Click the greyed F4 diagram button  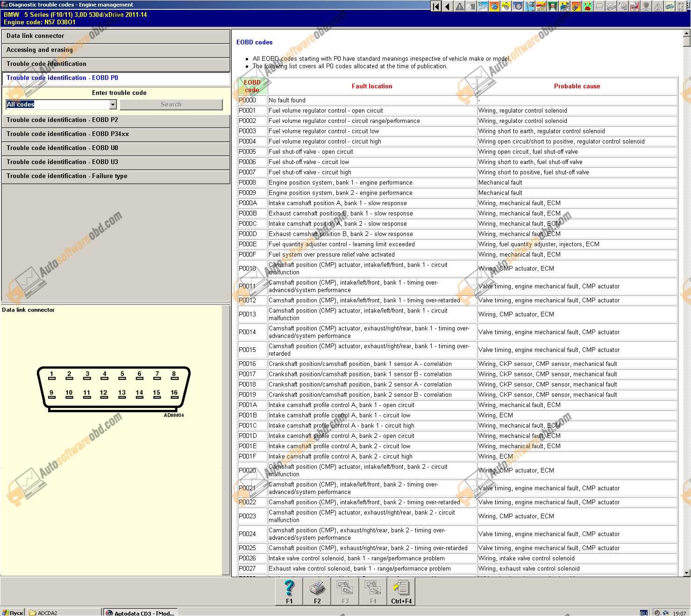[x=373, y=592]
